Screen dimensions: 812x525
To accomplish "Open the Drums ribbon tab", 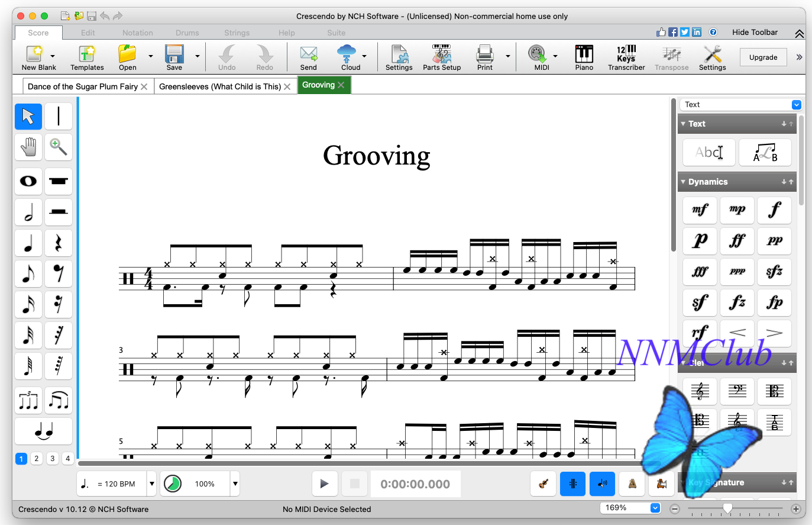I will tap(187, 33).
